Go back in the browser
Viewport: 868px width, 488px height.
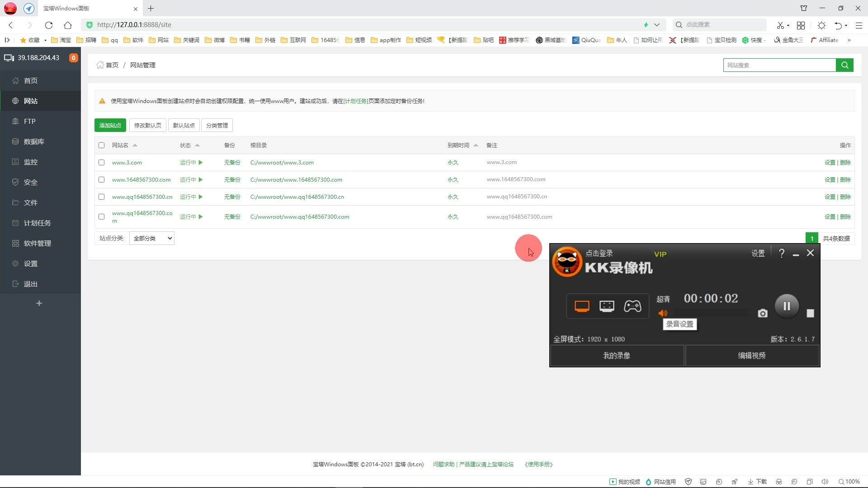11,25
